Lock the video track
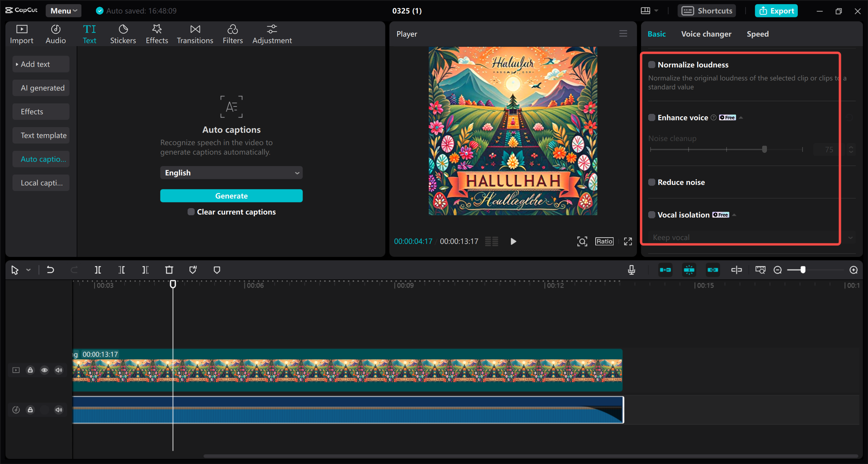The image size is (868, 464). point(30,370)
